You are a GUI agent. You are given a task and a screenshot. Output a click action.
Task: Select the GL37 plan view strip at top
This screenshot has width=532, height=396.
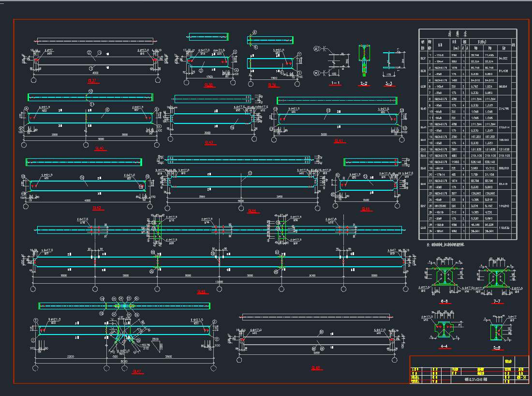(96, 41)
